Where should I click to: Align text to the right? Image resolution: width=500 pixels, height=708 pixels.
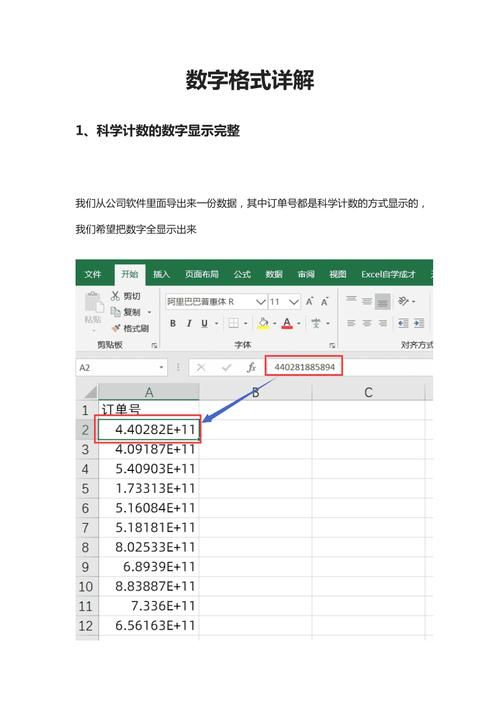[x=383, y=323]
